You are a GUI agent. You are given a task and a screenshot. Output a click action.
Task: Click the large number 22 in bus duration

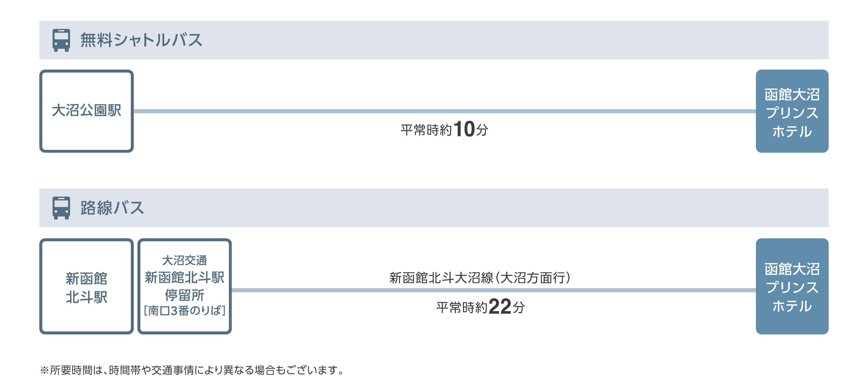pos(500,306)
